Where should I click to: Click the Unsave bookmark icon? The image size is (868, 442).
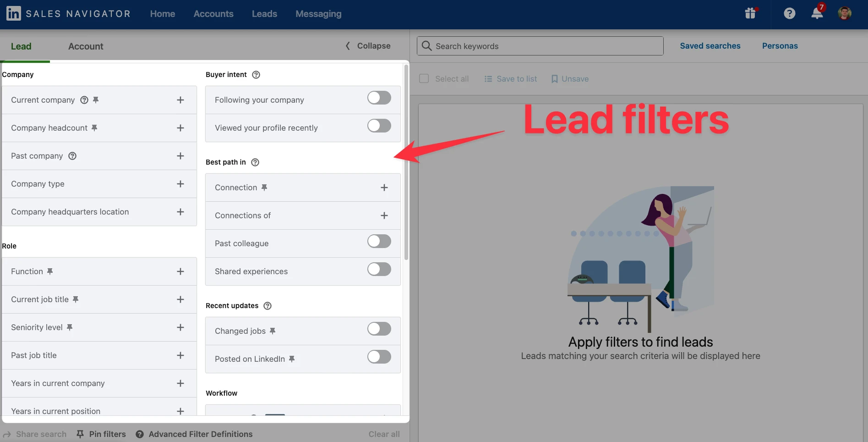tap(554, 79)
